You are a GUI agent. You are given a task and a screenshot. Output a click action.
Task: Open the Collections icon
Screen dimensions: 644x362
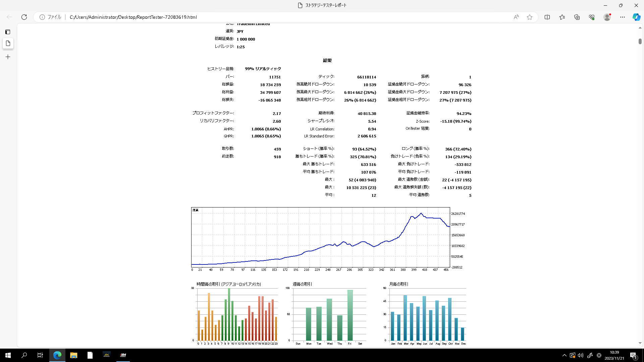[x=577, y=17]
